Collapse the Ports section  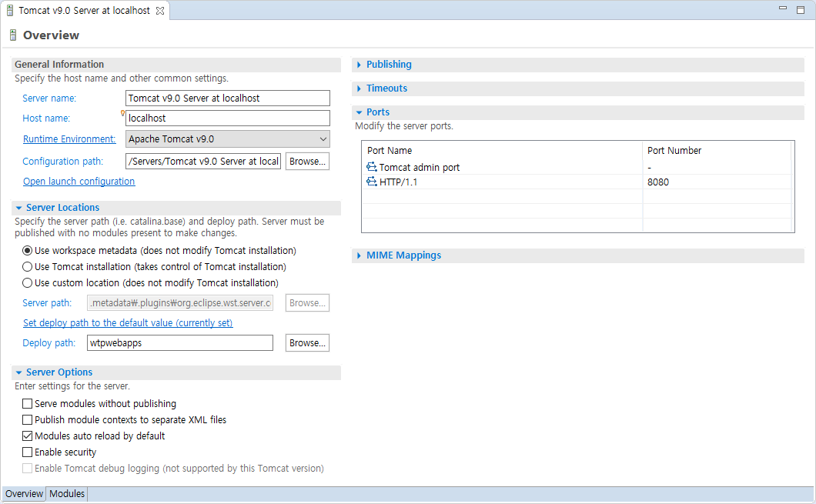pos(359,112)
